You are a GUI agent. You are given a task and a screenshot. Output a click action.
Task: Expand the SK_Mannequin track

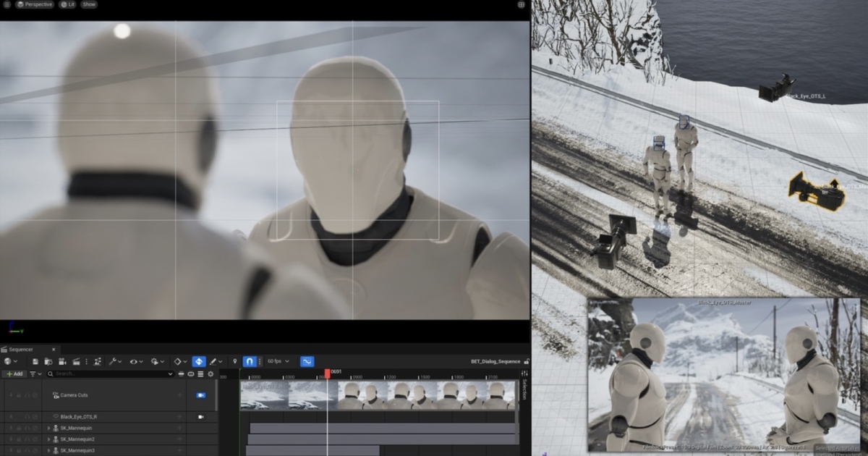48,428
